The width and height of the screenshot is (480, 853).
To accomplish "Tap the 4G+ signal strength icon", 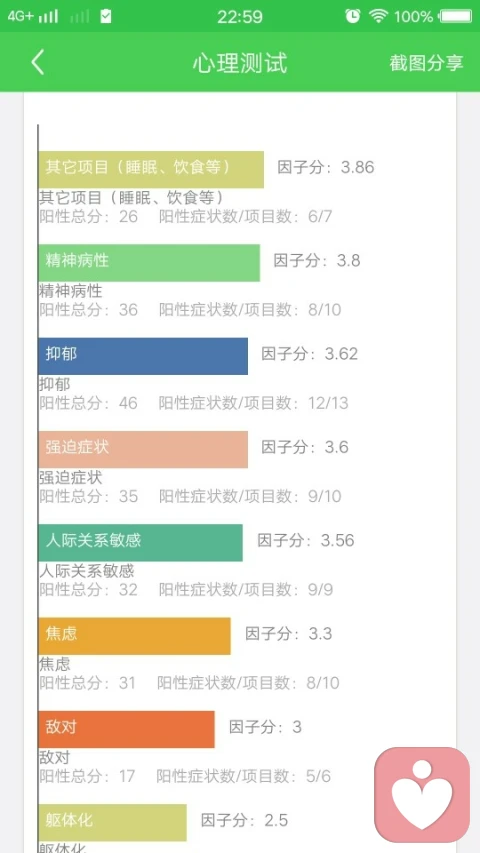I will [33, 16].
